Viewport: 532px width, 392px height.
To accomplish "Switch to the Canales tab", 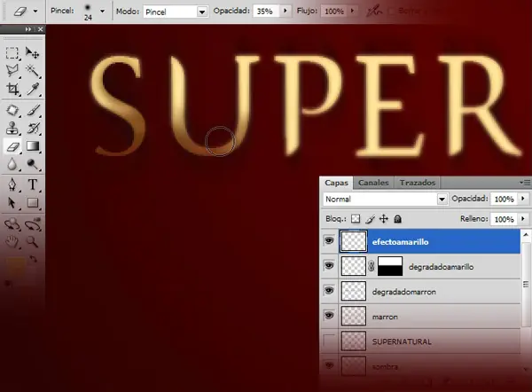I will pyautogui.click(x=373, y=183).
